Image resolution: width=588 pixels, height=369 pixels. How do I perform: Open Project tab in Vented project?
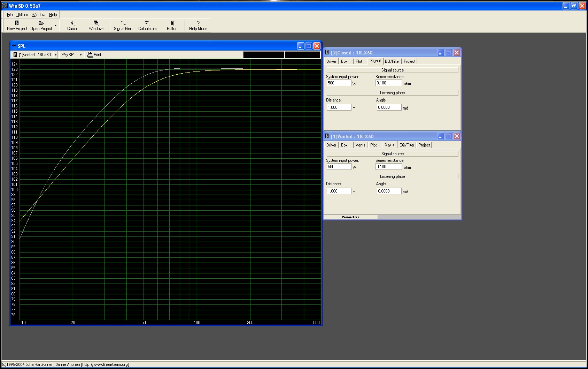click(424, 145)
